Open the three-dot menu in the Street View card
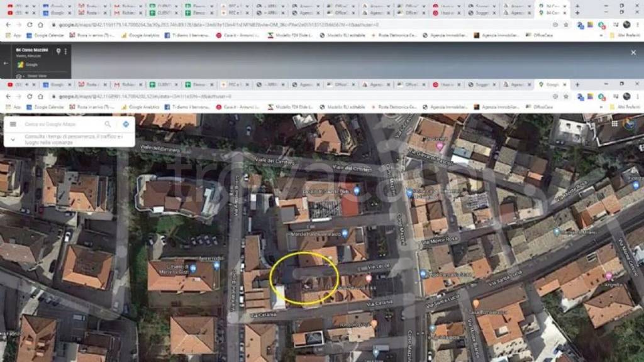The height and width of the screenshot is (362, 644). pos(66,51)
